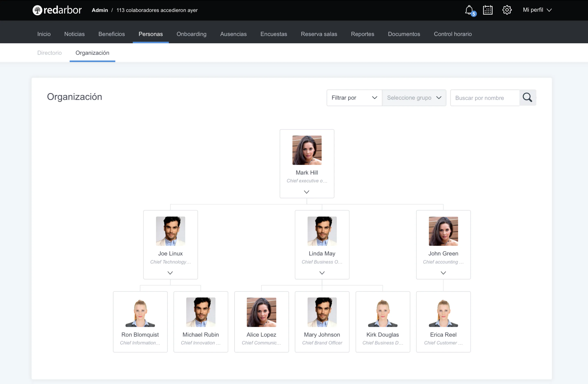Expand the Mi perfil menu

537,10
